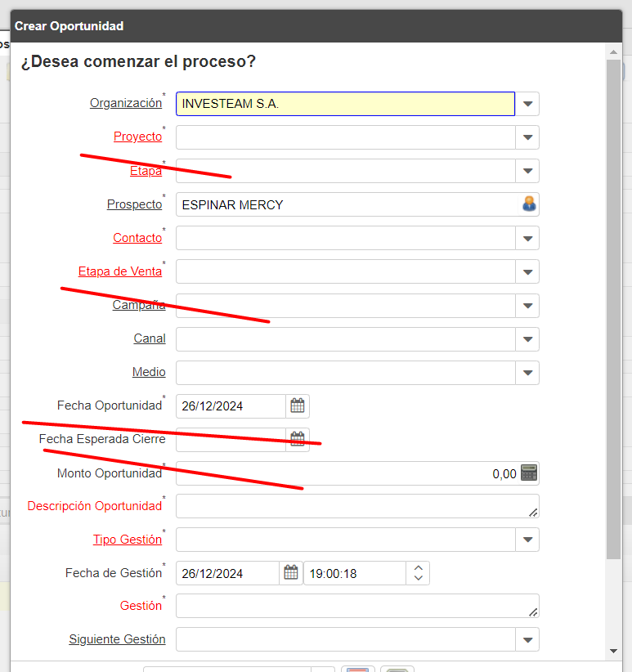The image size is (632, 672).
Task: Click the dialog's vertical scrollbar down arrow
Action: pos(614,651)
